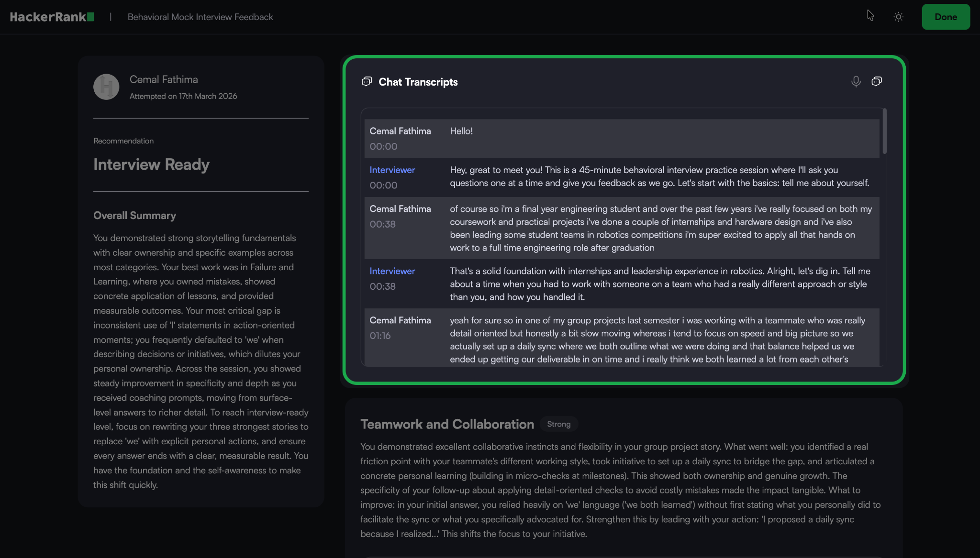The height and width of the screenshot is (558, 980).
Task: Click the icon left of Chat Transcripts title
Action: point(367,82)
